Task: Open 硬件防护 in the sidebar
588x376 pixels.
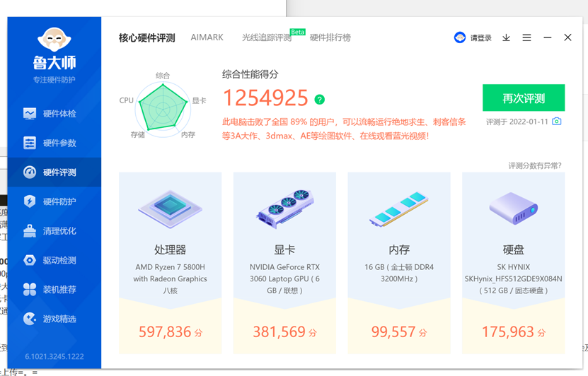Action: click(54, 201)
